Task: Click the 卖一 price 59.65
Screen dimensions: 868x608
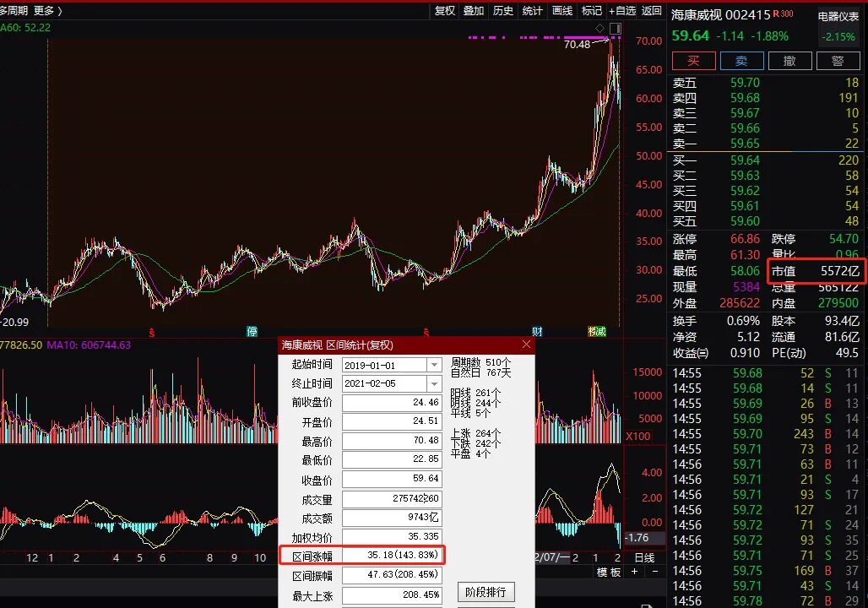Action: coord(745,144)
